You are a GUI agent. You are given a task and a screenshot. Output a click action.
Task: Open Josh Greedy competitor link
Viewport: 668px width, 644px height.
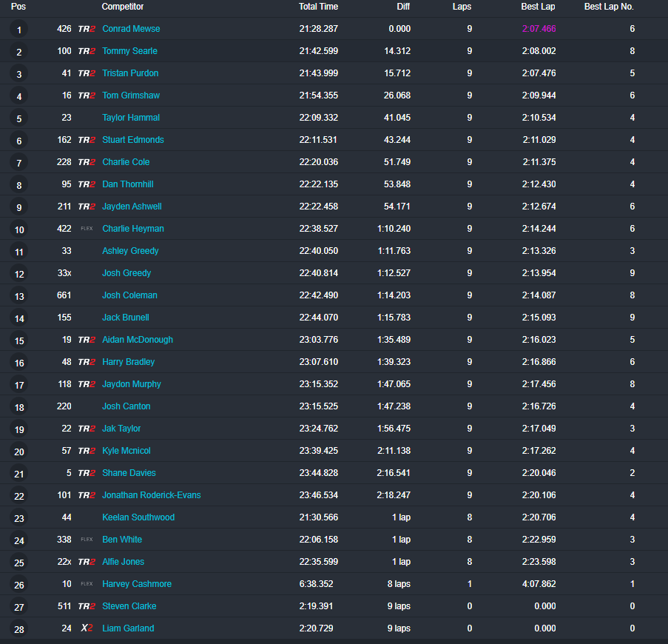(x=126, y=273)
